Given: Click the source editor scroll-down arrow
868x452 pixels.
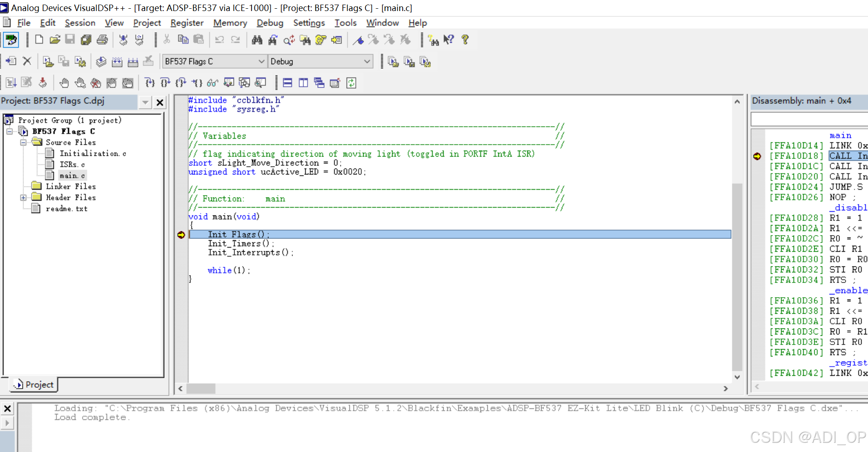Looking at the screenshot, I should click(x=737, y=377).
